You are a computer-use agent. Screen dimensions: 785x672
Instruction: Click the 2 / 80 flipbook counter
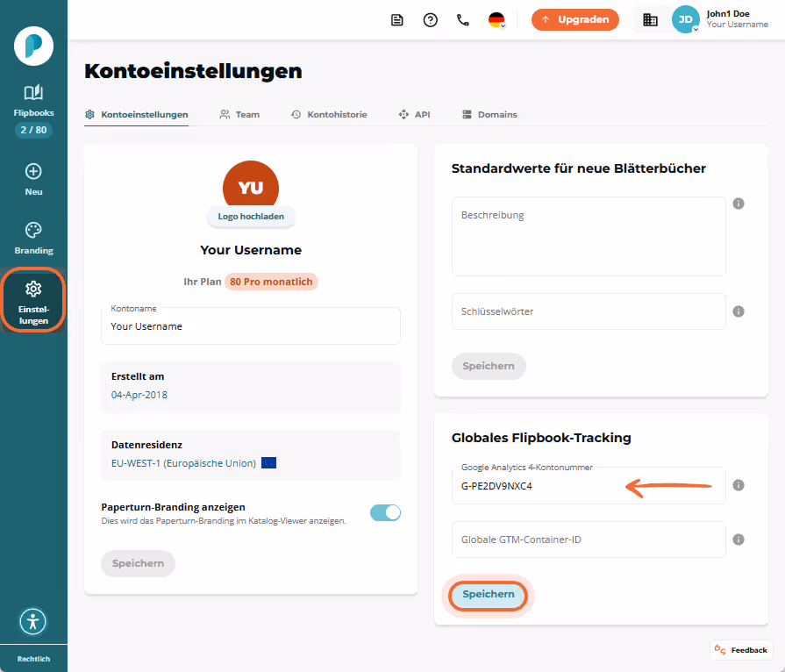[33, 130]
